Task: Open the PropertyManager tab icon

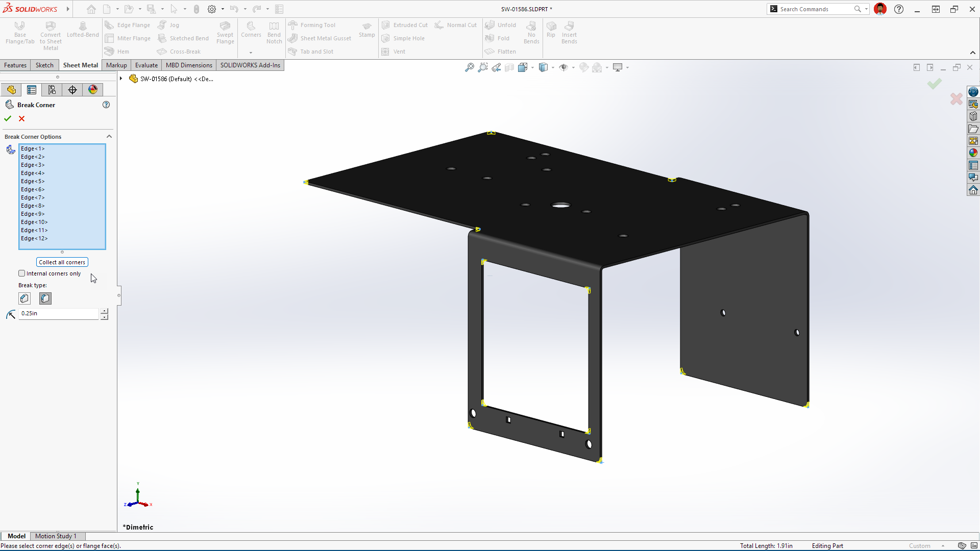Action: 32,90
